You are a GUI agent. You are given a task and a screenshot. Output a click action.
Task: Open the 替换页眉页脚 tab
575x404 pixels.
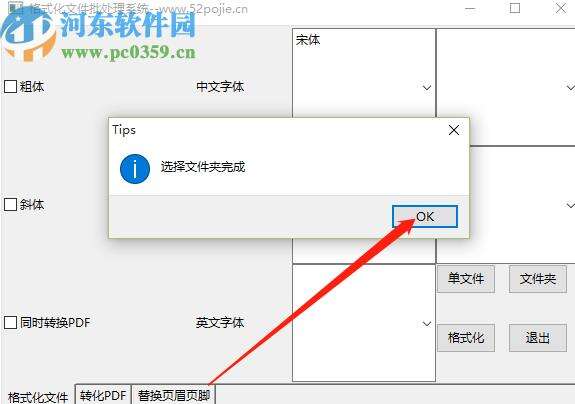click(173, 395)
